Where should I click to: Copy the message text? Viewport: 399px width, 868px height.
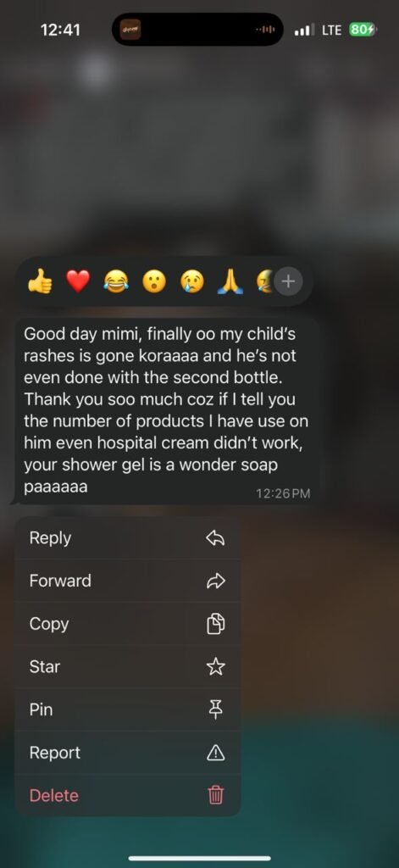[x=128, y=624]
